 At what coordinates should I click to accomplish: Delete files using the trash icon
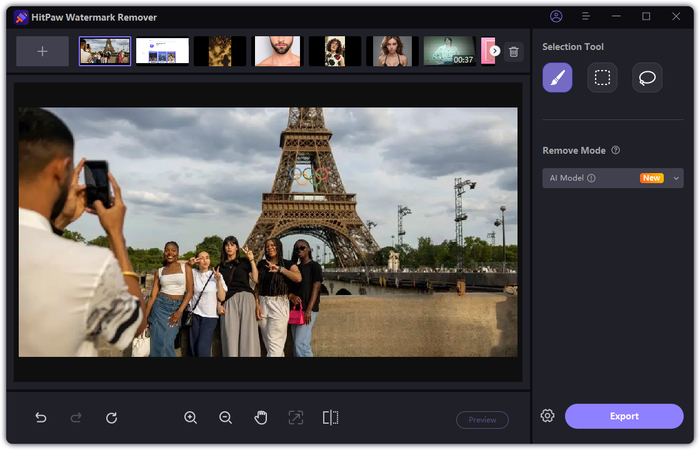(513, 51)
